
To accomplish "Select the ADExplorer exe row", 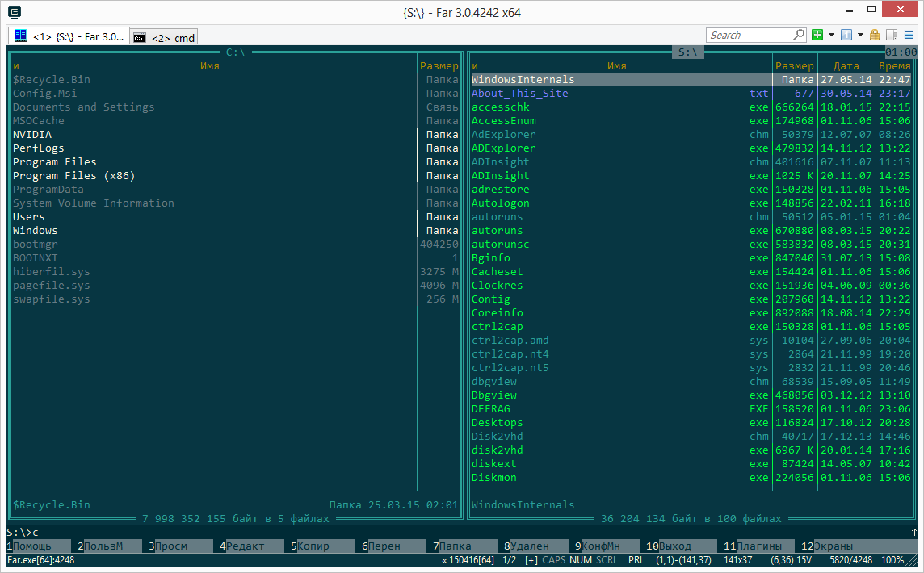I will pyautogui.click(x=691, y=148).
